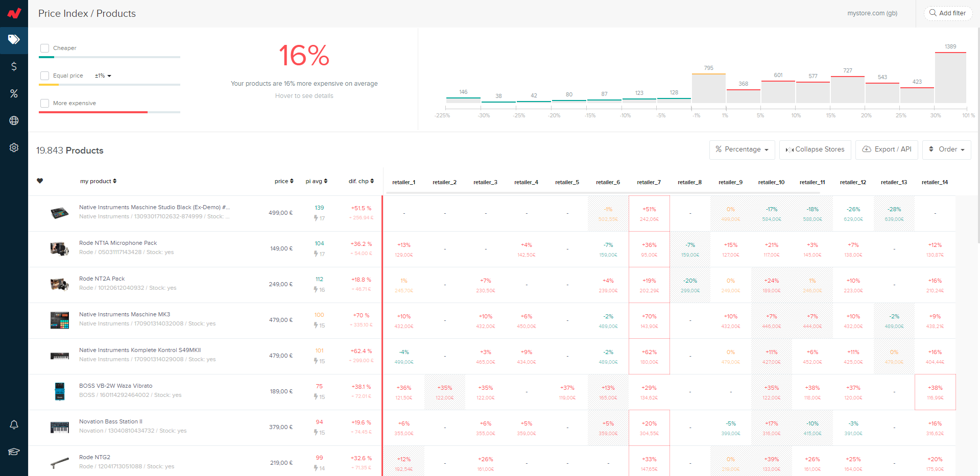Open the globe sidebar section

[14, 120]
